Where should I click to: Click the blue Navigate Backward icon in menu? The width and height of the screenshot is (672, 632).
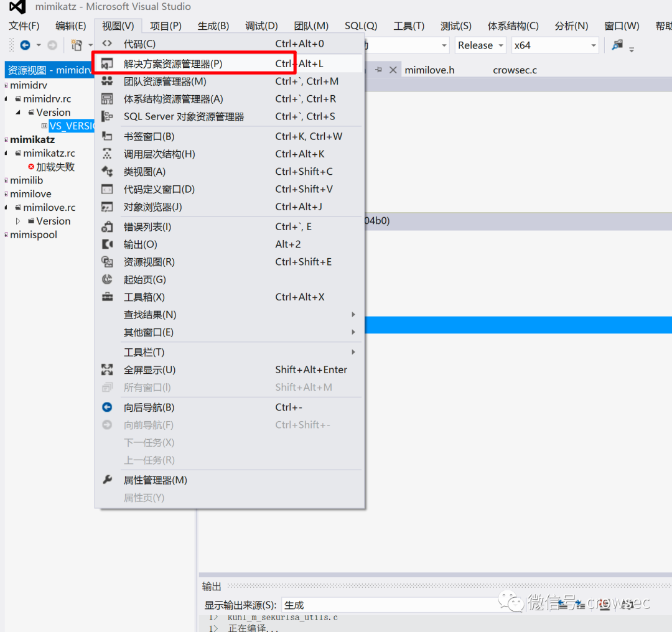click(x=107, y=407)
